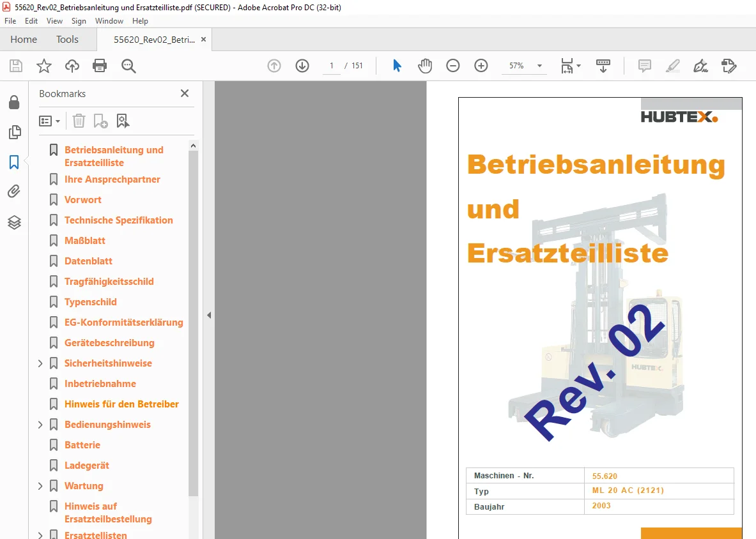Print the document
The image size is (756, 539).
(100, 66)
